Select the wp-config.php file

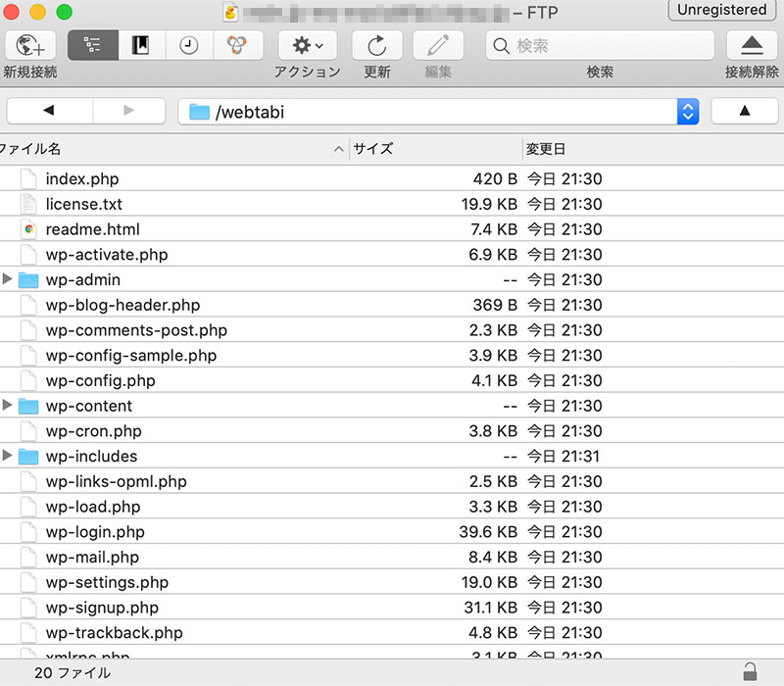pyautogui.click(x=100, y=380)
